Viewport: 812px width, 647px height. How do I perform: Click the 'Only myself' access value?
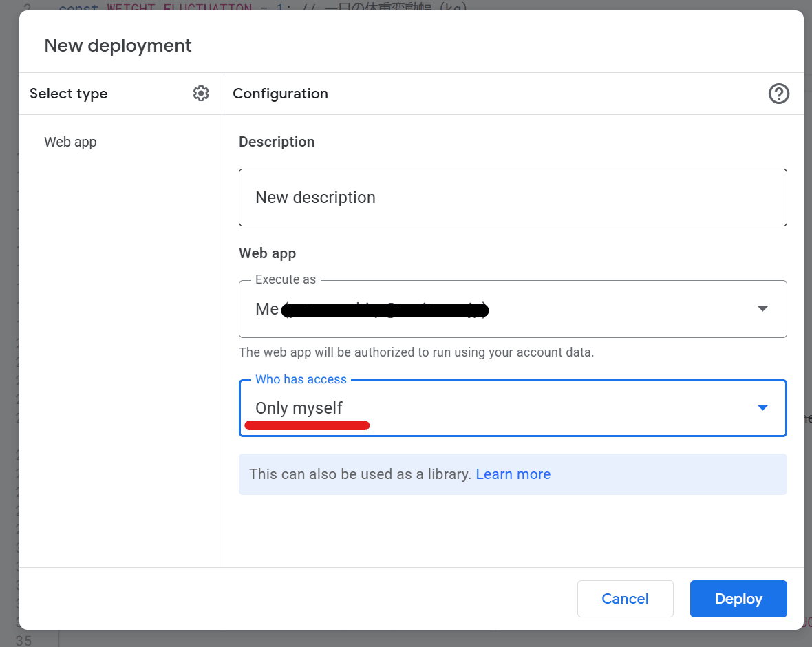click(x=299, y=408)
